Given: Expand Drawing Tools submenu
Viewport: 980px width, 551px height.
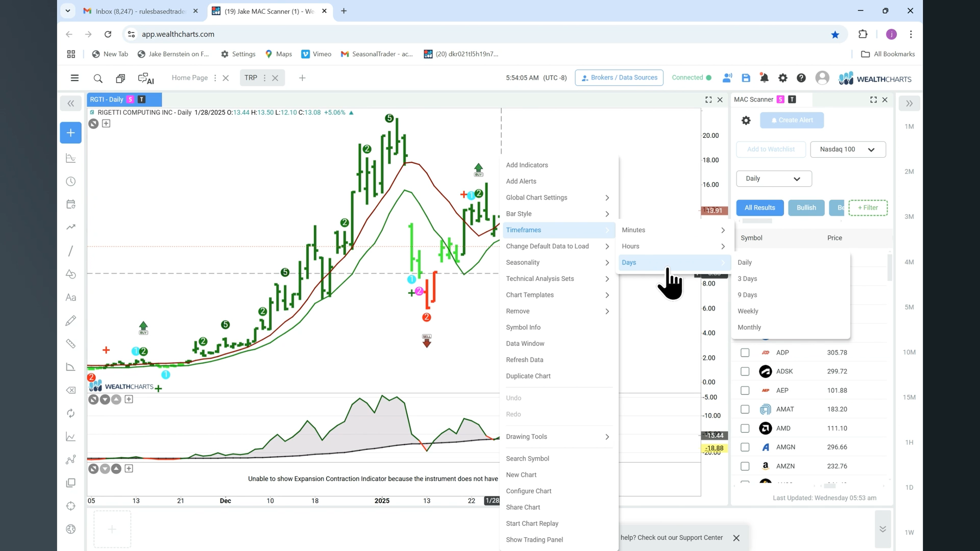Looking at the screenshot, I should pyautogui.click(x=558, y=437).
